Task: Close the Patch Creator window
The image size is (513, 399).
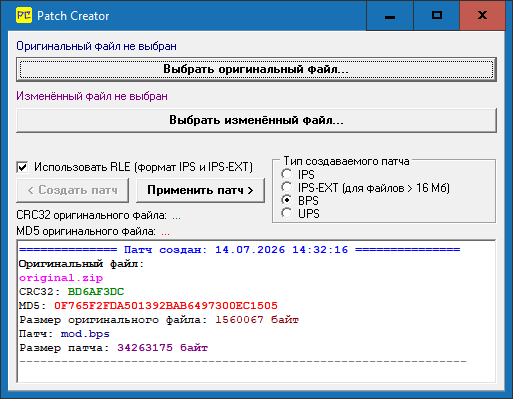Action: (x=482, y=16)
